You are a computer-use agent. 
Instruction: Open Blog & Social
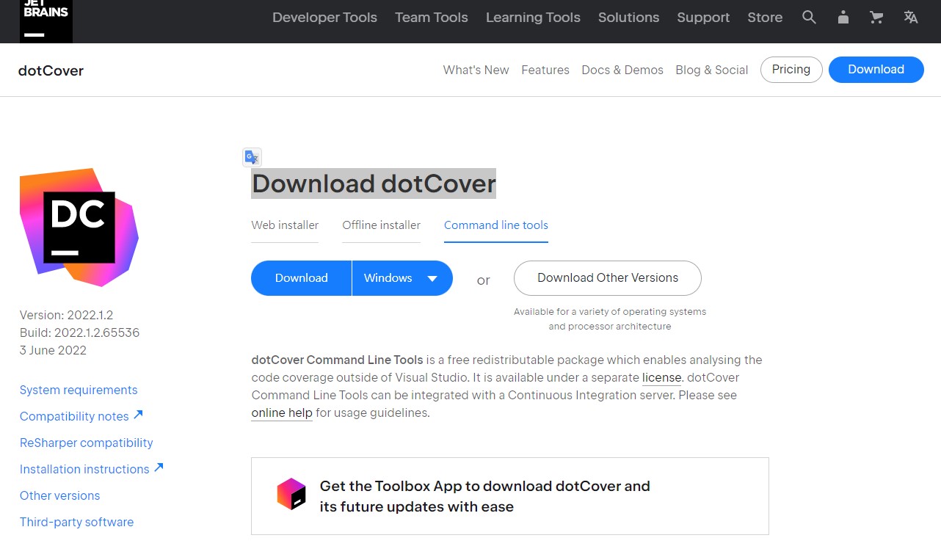(x=712, y=70)
